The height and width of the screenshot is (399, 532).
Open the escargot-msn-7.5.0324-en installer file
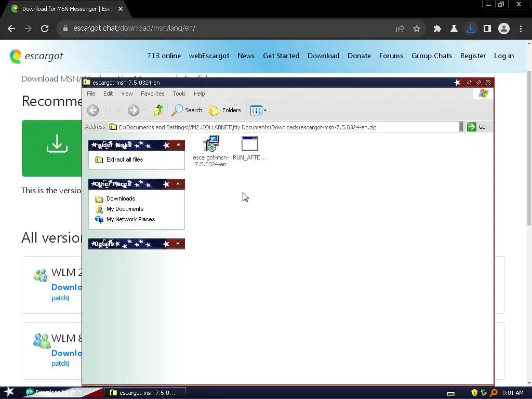coord(211,151)
